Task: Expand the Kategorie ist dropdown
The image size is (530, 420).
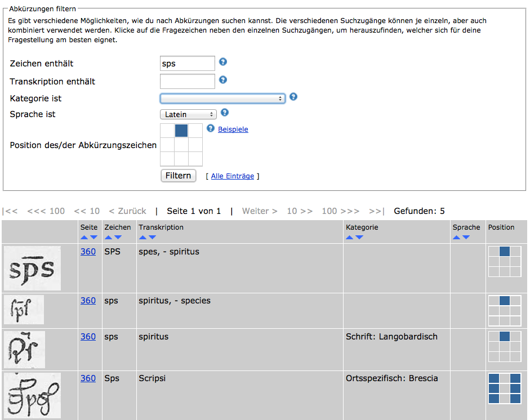Action: [x=222, y=99]
